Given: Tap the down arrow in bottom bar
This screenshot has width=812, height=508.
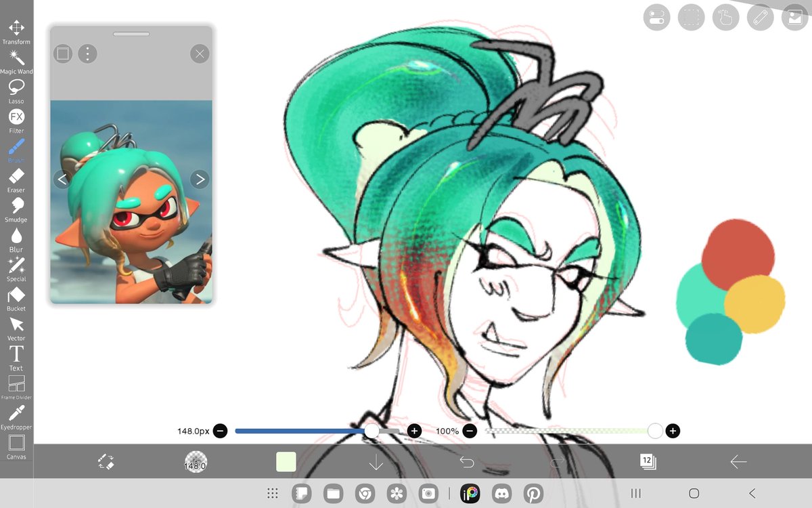Looking at the screenshot, I should pos(376,462).
